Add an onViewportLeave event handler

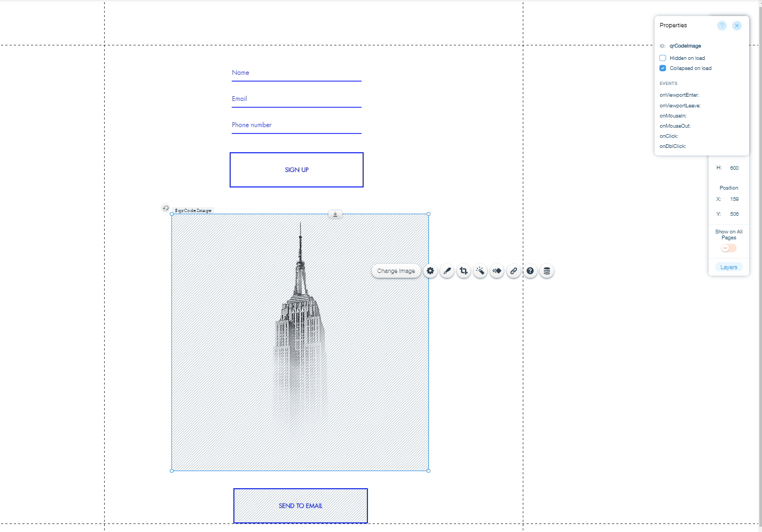tap(680, 106)
